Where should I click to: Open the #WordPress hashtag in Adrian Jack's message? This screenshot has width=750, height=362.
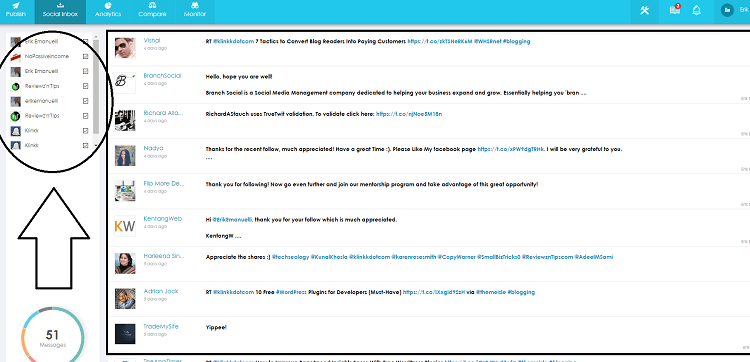(291, 292)
